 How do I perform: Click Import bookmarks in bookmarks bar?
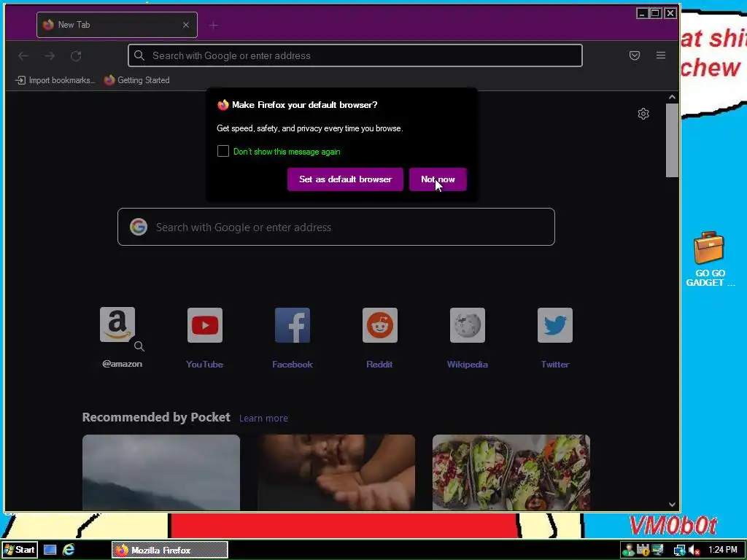(x=55, y=80)
